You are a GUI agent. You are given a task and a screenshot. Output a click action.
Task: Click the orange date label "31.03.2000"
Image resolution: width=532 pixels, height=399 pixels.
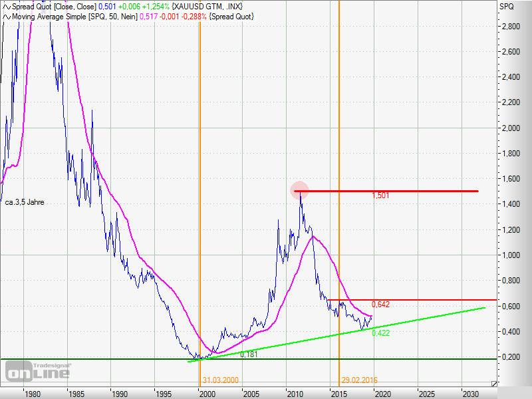[221, 380]
